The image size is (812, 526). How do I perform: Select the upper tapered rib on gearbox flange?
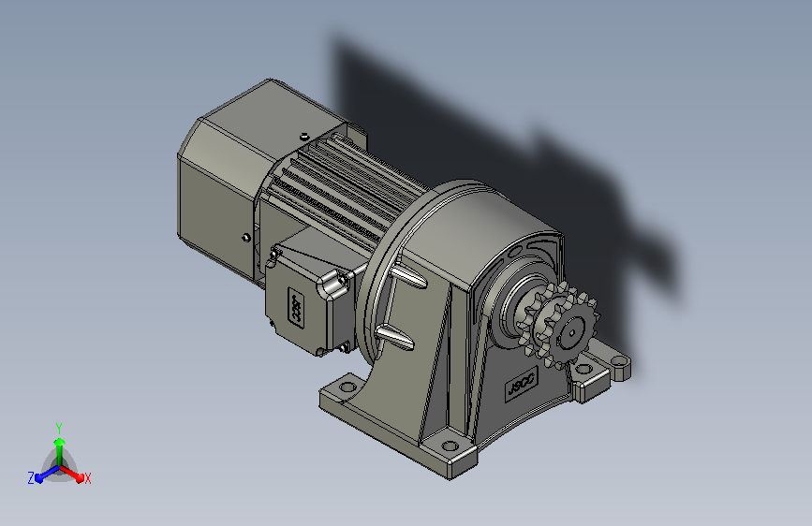pos(408,276)
